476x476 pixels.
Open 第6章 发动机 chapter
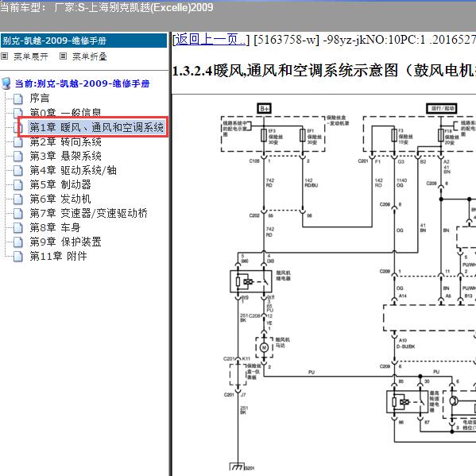tap(60, 199)
